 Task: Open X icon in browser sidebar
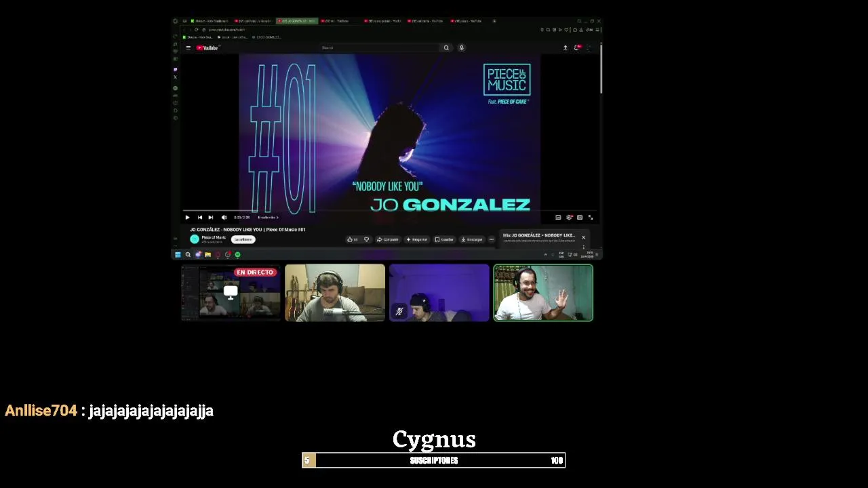coord(175,77)
